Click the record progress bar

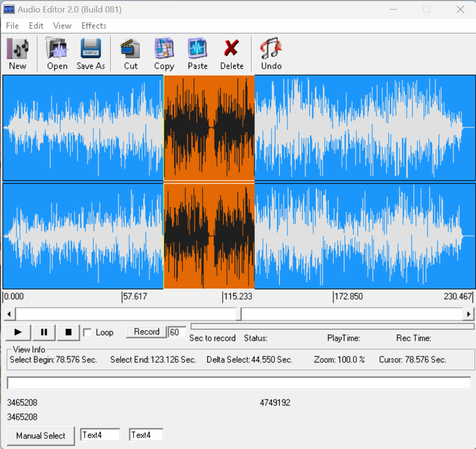click(332, 326)
